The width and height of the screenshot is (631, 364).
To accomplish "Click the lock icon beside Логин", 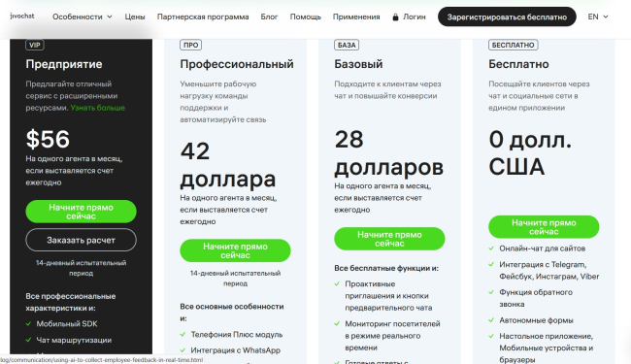I will [x=395, y=17].
